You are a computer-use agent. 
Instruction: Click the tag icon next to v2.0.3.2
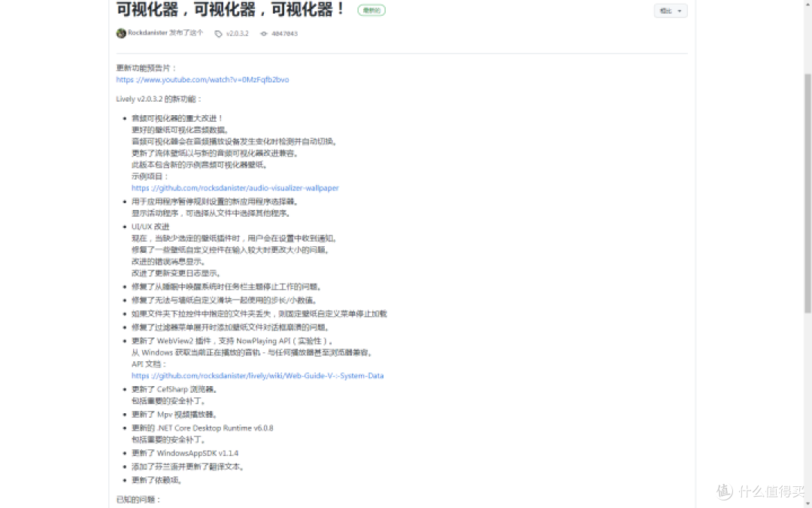point(219,34)
